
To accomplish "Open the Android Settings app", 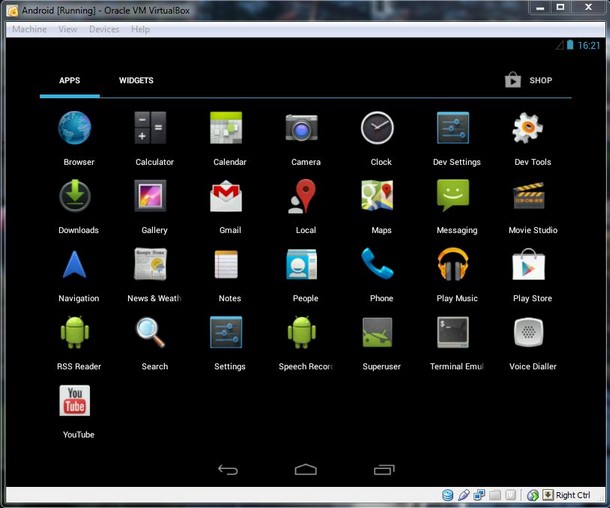I will pos(226,332).
